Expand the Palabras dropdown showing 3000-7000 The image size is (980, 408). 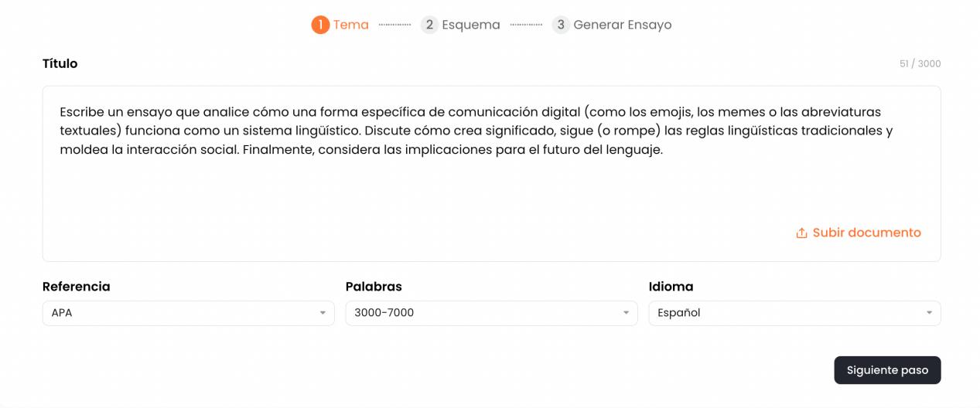tap(491, 313)
